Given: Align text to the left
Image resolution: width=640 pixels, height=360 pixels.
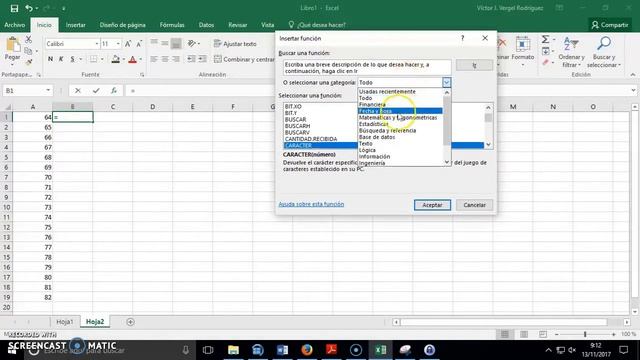Looking at the screenshot, I should click(154, 59).
